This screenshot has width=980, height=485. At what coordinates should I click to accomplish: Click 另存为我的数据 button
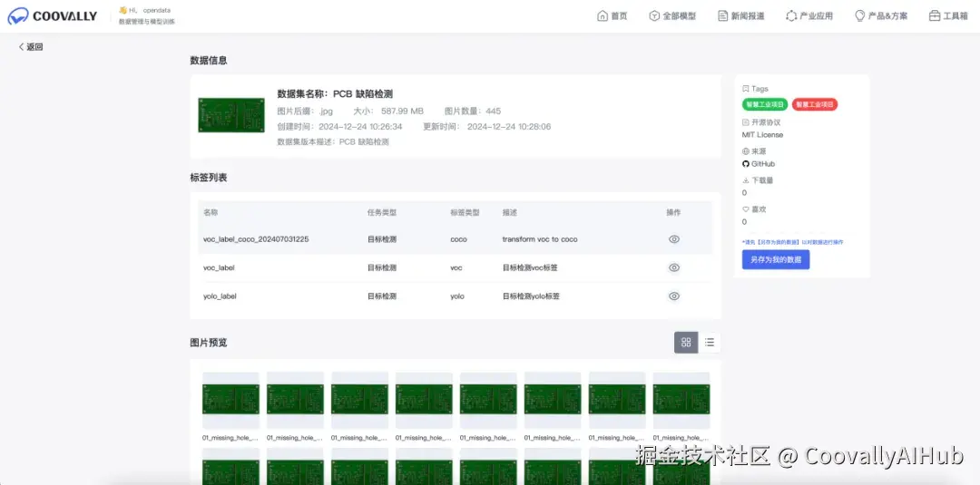click(776, 259)
